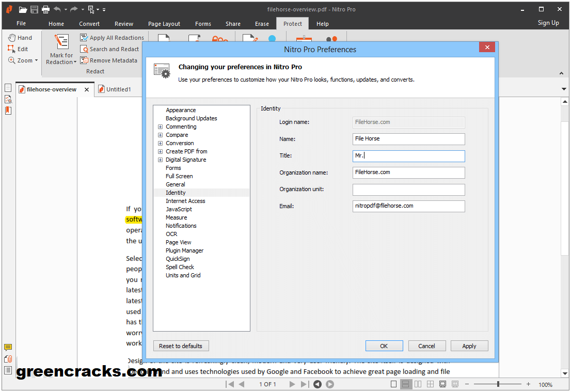Open the Zoom tool dropdown

37,60
